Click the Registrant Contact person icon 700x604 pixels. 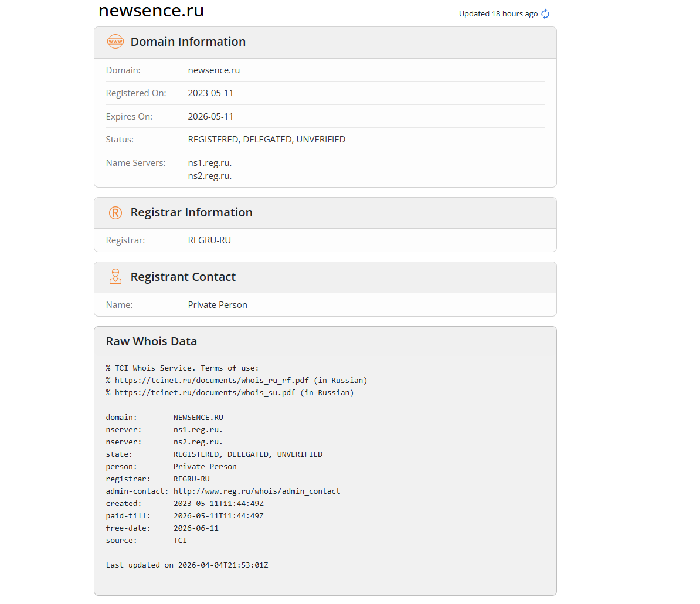[x=115, y=277]
